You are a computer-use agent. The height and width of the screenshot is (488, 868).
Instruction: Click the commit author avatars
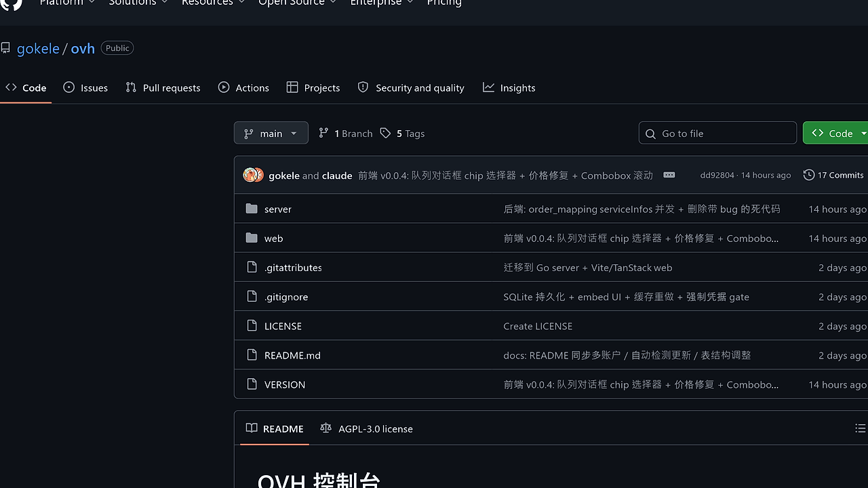pos(253,175)
